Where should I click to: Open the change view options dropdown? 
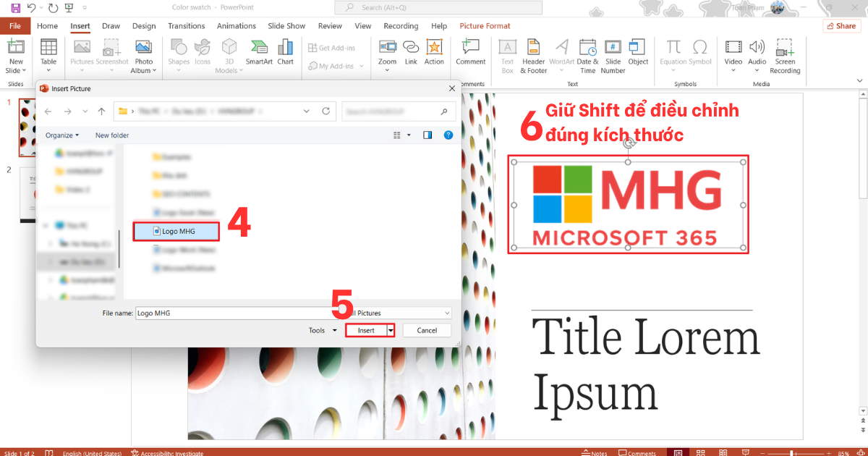tap(409, 135)
